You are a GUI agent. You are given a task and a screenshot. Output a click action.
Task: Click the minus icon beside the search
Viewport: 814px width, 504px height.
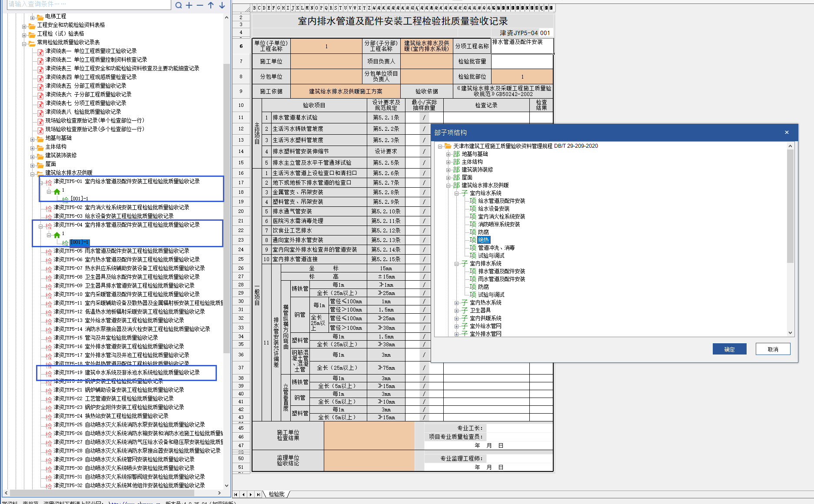click(200, 5)
